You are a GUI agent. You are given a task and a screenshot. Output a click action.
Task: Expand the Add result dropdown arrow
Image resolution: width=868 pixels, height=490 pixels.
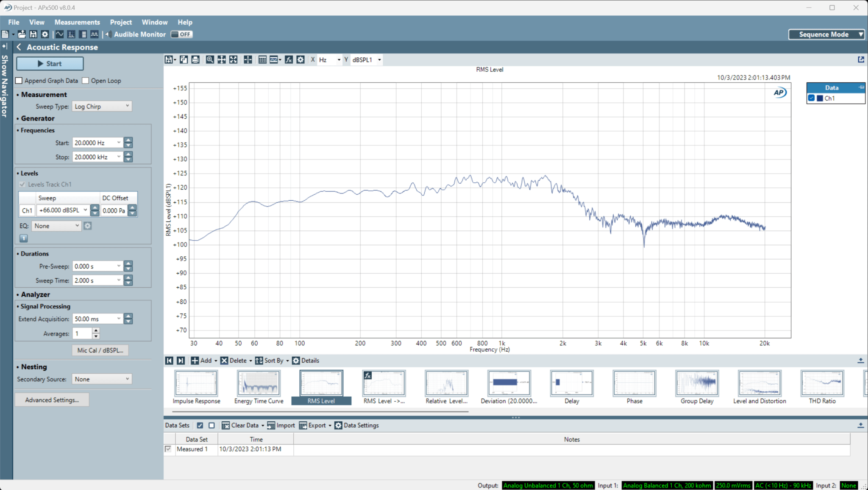pos(216,361)
